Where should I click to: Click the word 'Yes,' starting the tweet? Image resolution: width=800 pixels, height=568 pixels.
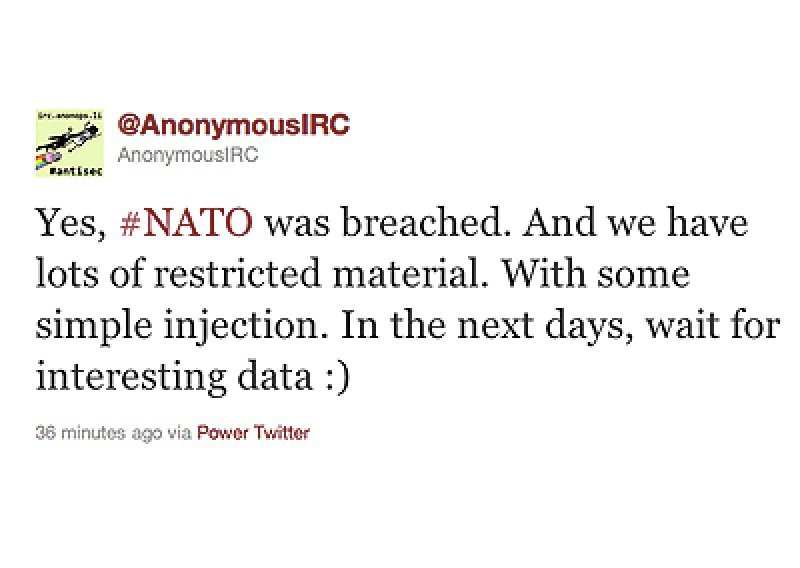71,224
